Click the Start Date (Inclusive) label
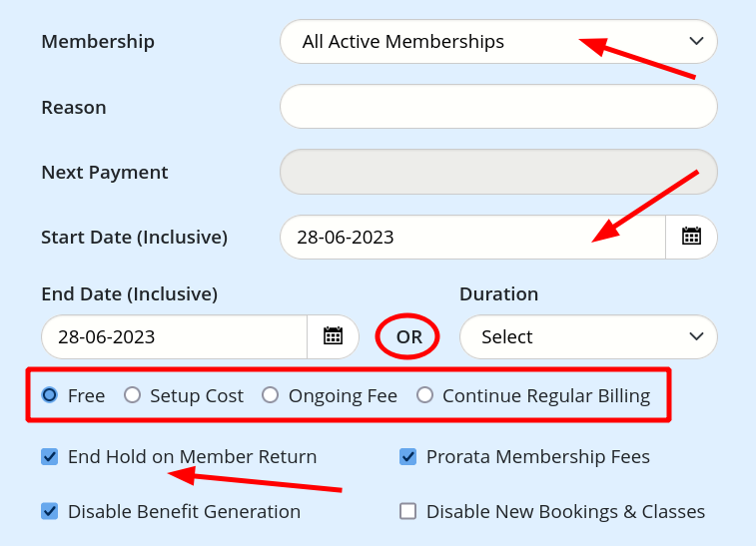This screenshot has height=546, width=756. pos(134,237)
